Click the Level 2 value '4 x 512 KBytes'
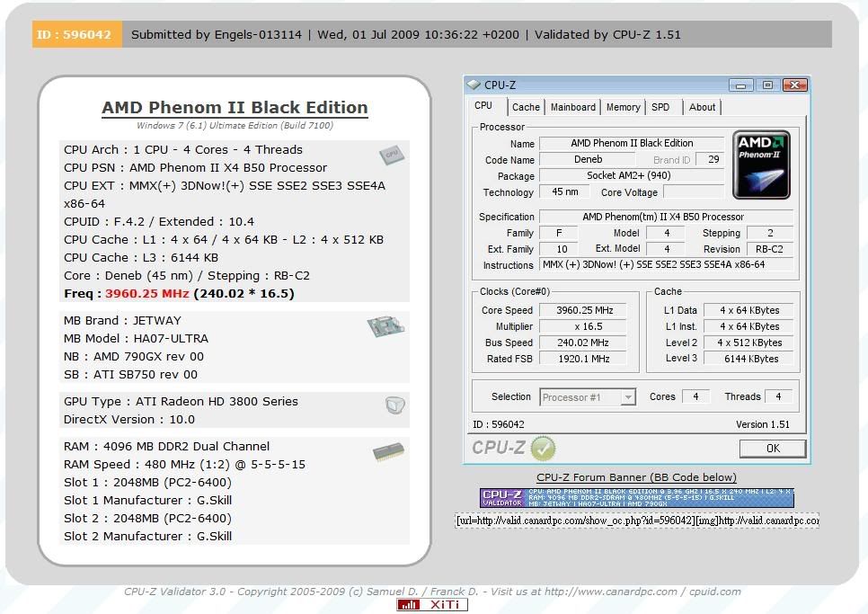This screenshot has height=614, width=868. 749,343
